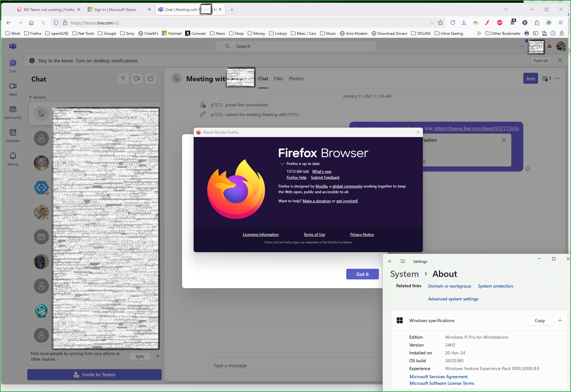Show more bookmarks toolbar items
Screen dimensions: 571x392
click(x=479, y=33)
